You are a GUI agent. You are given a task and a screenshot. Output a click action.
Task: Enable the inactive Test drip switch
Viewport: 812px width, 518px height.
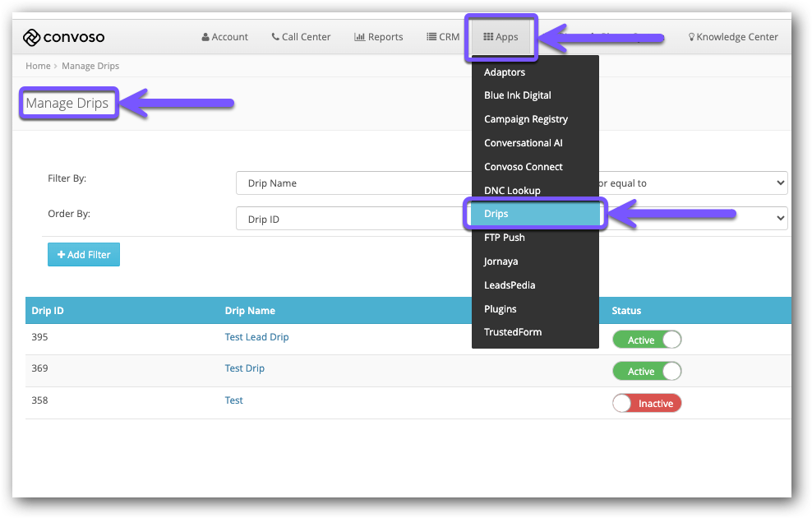(647, 404)
